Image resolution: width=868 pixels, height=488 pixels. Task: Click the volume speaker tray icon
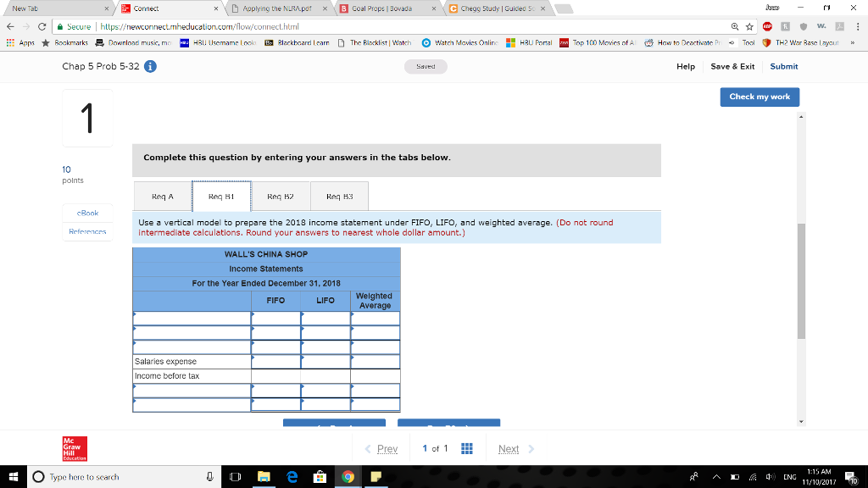(x=770, y=477)
